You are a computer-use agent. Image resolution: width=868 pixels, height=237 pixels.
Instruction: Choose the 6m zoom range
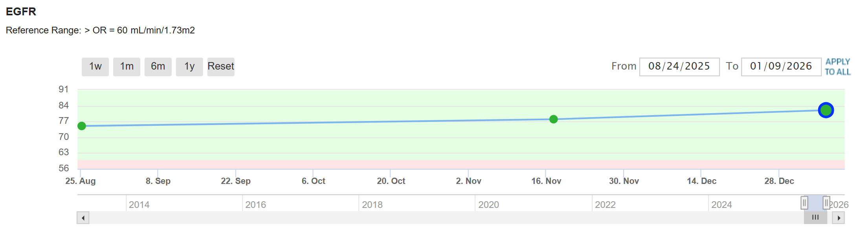[x=158, y=66]
